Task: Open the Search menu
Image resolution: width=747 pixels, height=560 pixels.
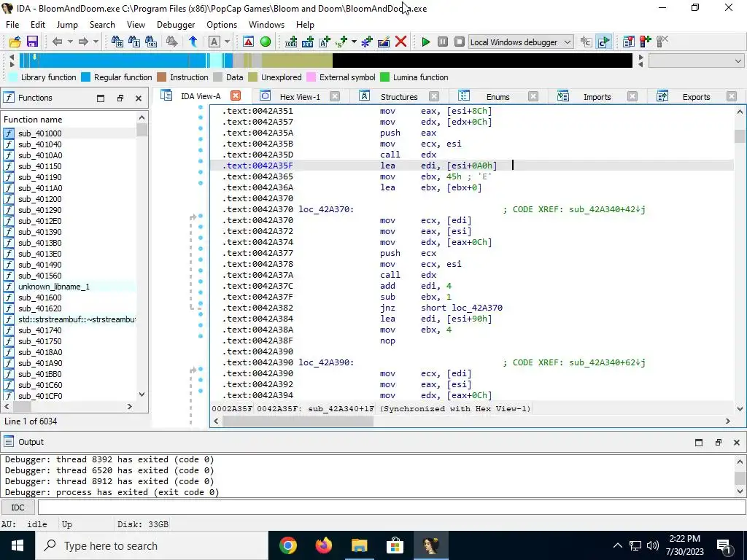Action: pyautogui.click(x=102, y=25)
